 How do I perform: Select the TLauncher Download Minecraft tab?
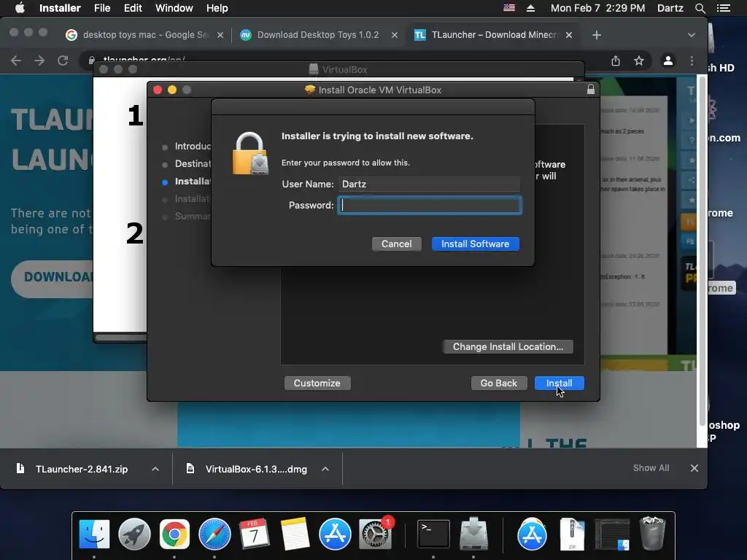[x=495, y=35]
